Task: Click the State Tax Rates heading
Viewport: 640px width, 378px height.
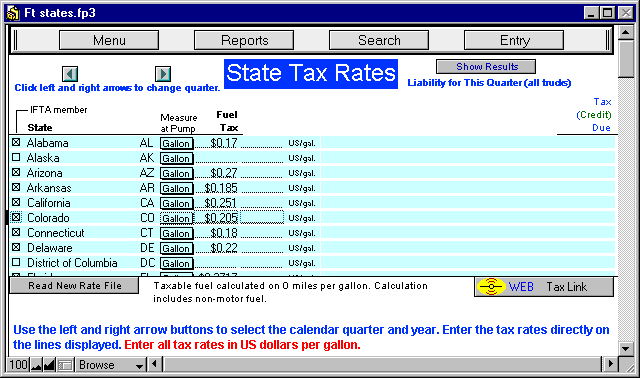Action: click(311, 74)
